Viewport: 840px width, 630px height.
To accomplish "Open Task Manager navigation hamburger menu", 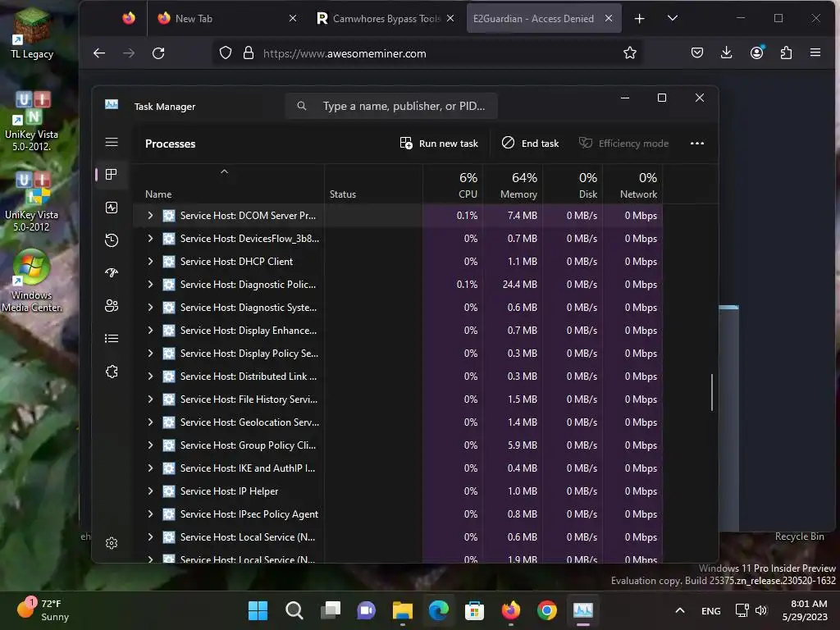I will pos(112,143).
